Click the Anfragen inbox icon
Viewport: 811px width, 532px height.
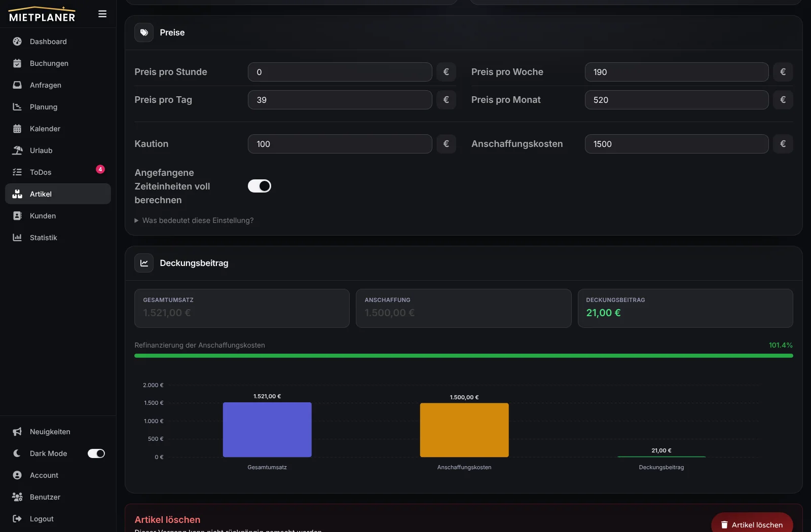[17, 85]
